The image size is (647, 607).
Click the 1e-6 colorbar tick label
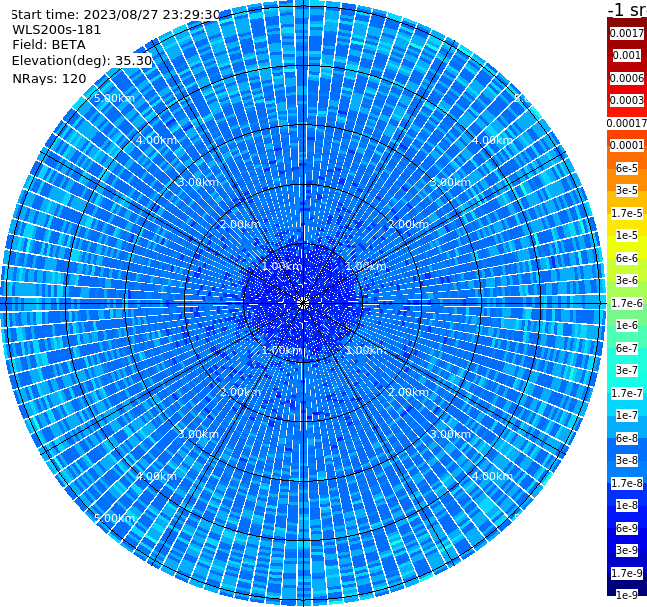click(x=627, y=325)
